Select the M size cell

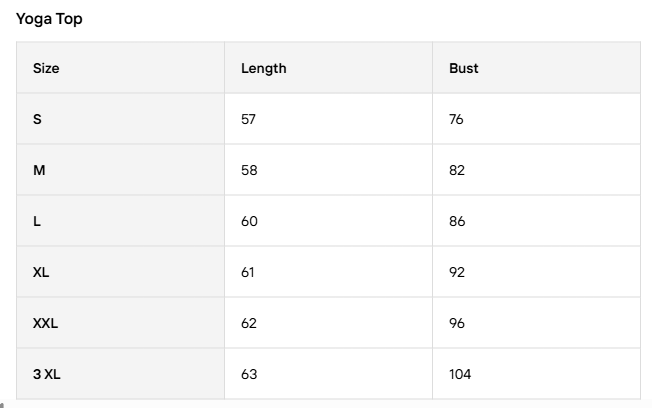point(39,171)
